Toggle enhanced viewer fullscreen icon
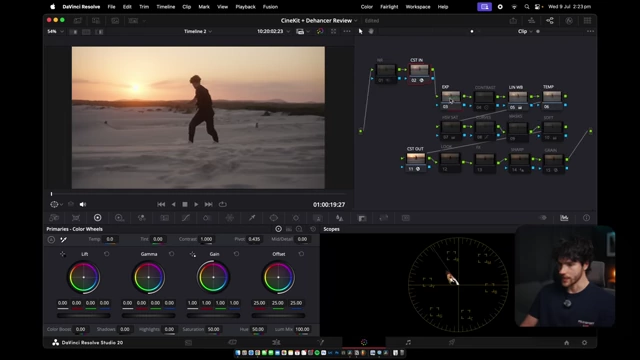This screenshot has width=640, height=360. click(x=333, y=31)
